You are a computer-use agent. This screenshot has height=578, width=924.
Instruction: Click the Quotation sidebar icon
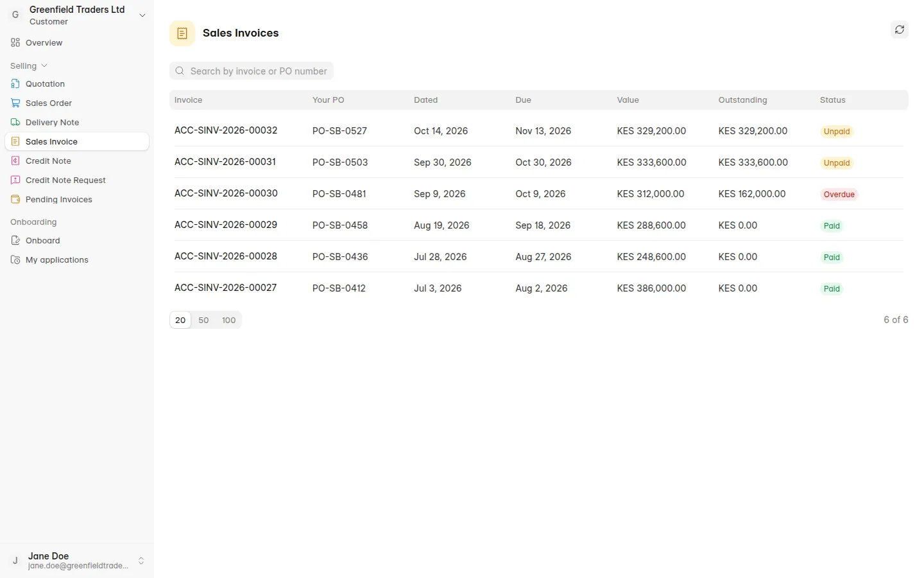point(15,84)
